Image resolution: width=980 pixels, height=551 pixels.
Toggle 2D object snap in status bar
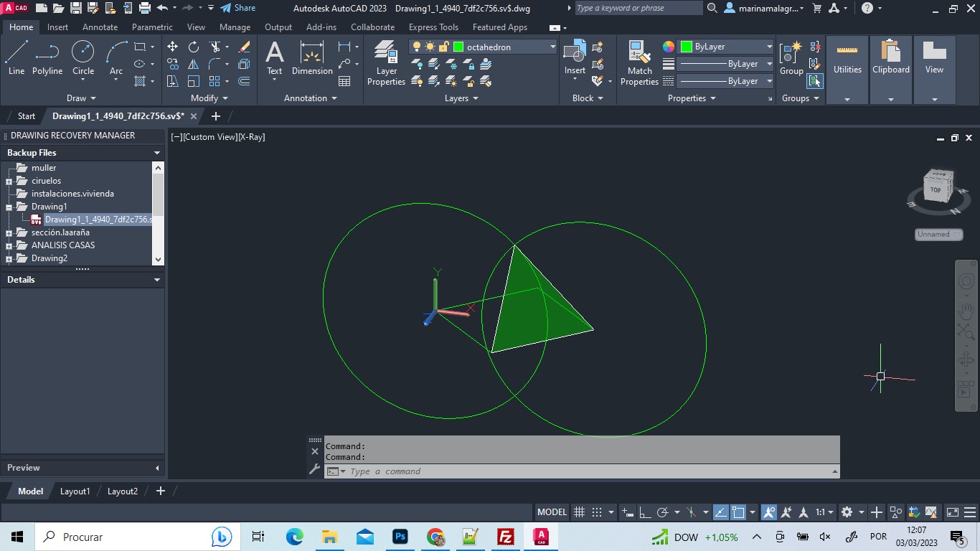(738, 512)
